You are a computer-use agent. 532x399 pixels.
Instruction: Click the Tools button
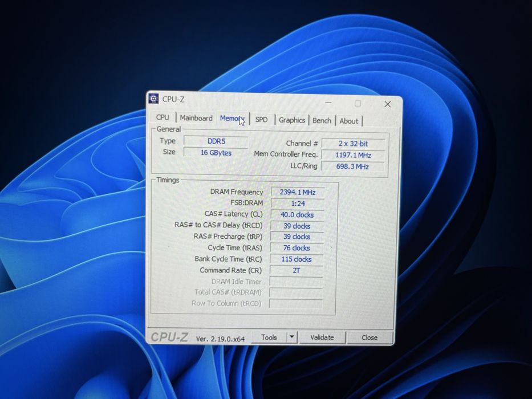pos(269,337)
